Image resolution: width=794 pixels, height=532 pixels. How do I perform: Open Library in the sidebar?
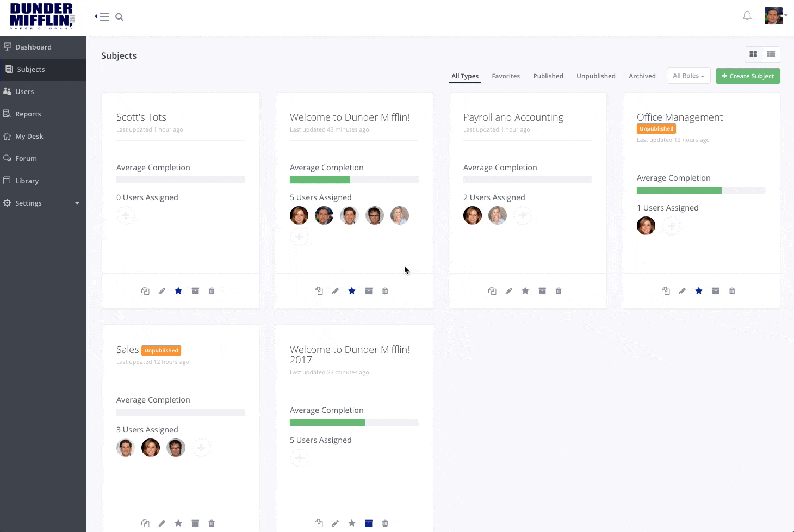click(43, 181)
